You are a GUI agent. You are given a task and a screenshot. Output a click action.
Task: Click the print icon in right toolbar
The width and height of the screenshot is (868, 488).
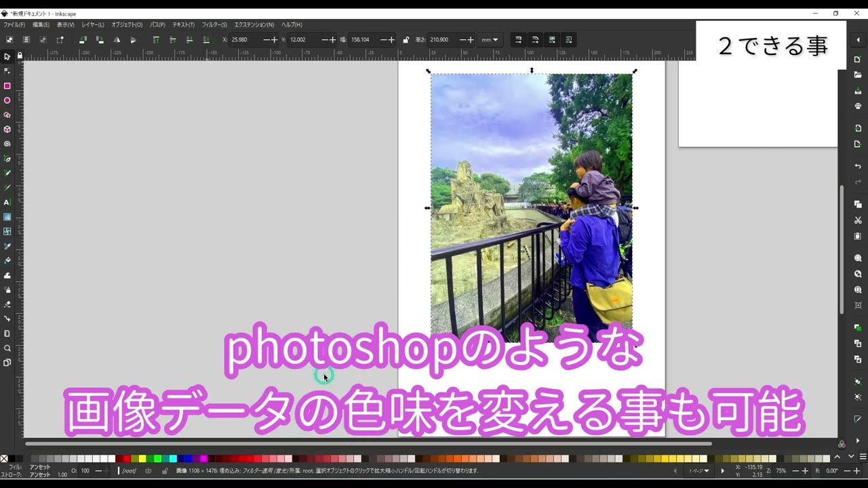coord(858,106)
